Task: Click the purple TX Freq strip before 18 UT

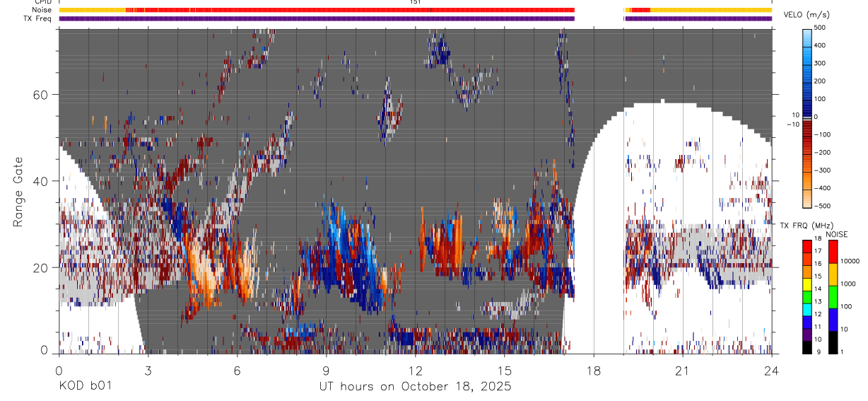Action: tap(317, 18)
